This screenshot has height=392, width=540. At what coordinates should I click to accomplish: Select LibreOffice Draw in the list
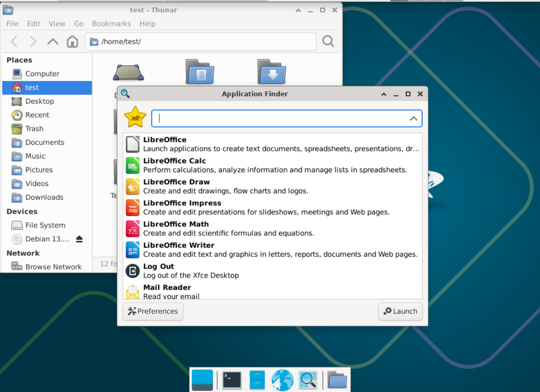coord(273,186)
